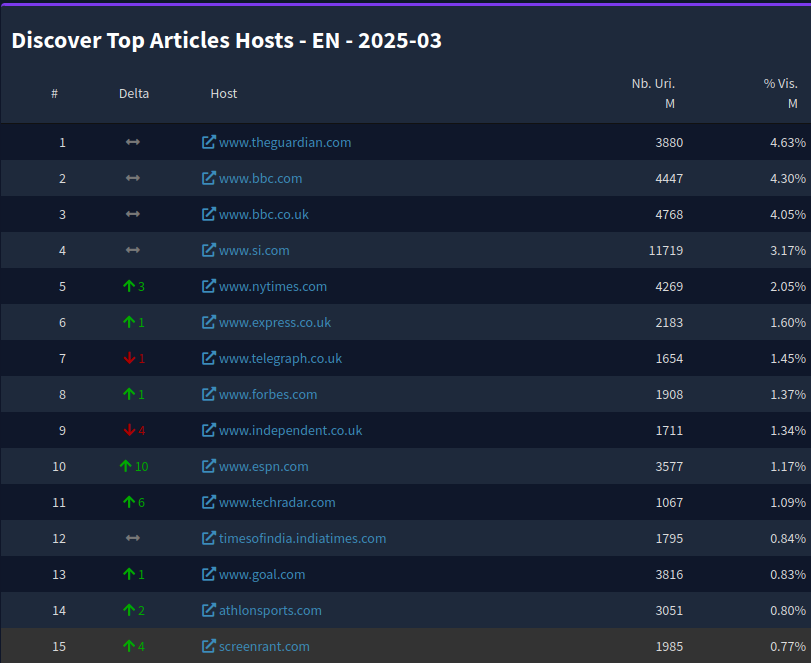Screen dimensions: 811x663
Task: Open external link icon for www.telegraph.co.uk
Action: [208, 358]
